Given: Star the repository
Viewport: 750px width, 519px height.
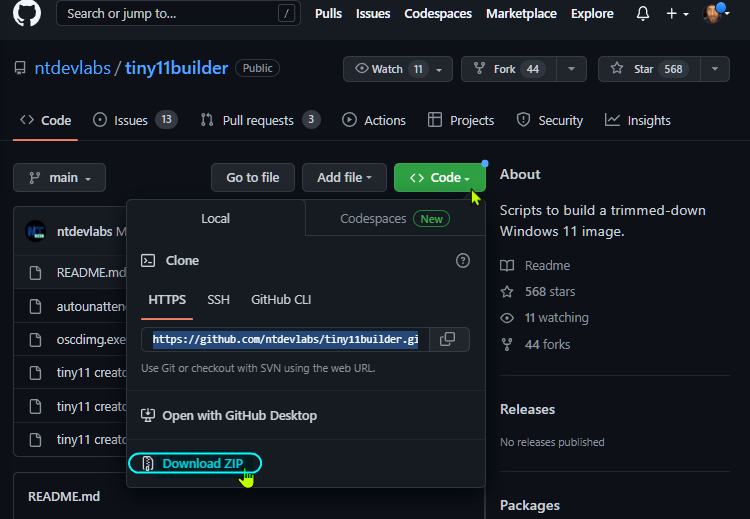Looking at the screenshot, I should 649,69.
